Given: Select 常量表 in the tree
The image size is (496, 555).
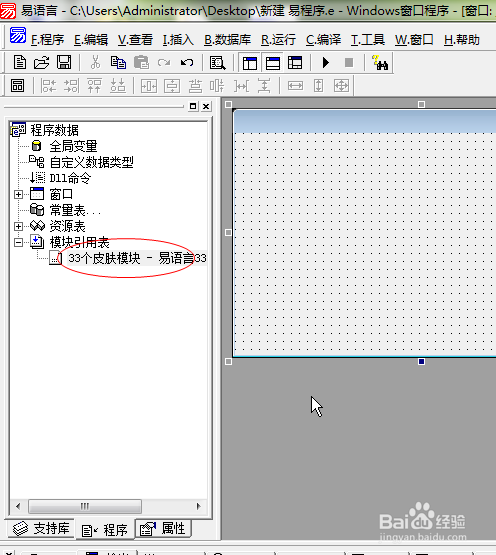Looking at the screenshot, I should (75, 210).
